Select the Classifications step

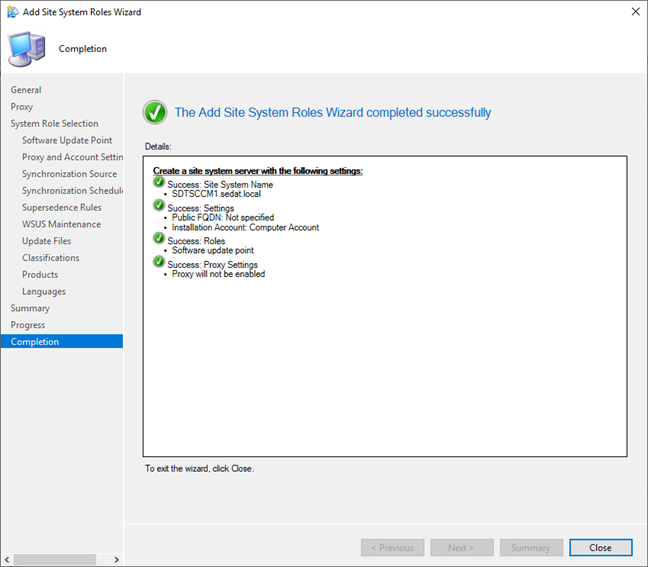pos(50,257)
